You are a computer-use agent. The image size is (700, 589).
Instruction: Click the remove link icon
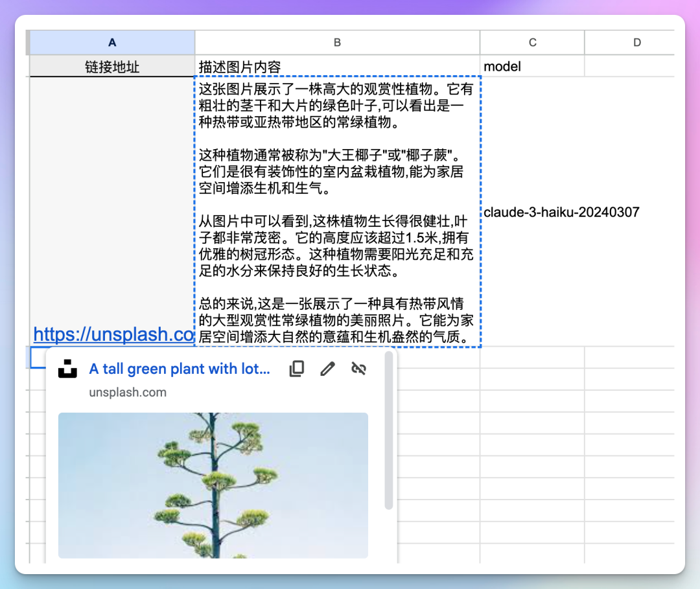358,369
